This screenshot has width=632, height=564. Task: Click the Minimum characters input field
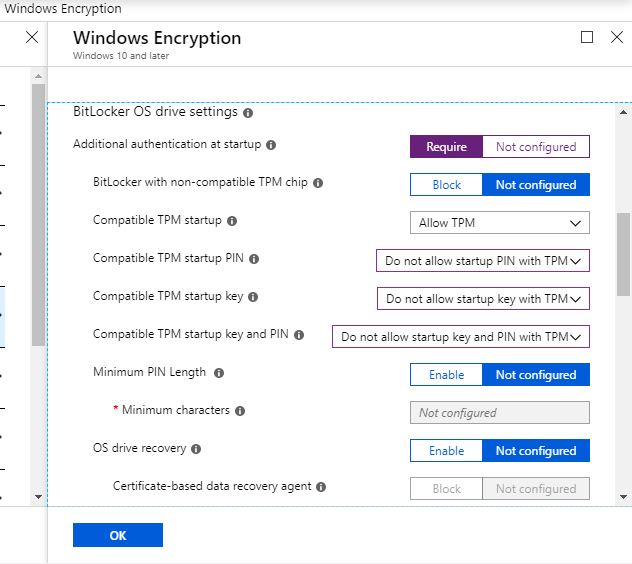499,413
